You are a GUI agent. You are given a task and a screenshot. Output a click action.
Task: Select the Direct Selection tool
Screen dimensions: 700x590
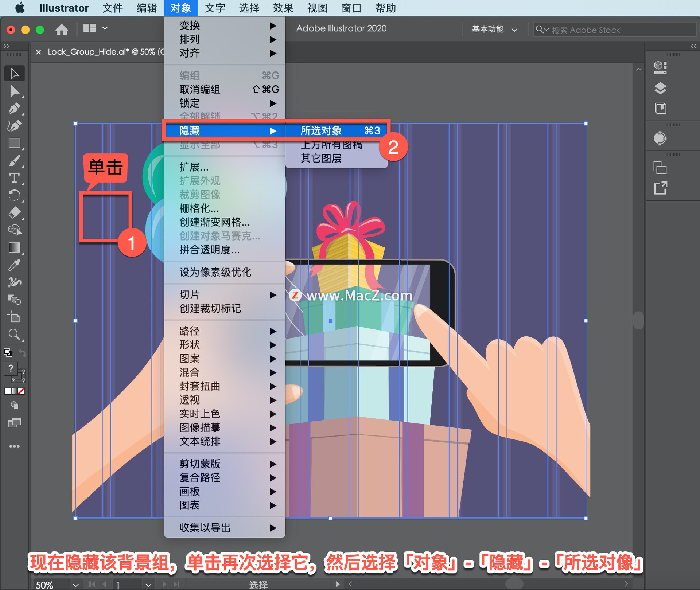click(x=15, y=91)
